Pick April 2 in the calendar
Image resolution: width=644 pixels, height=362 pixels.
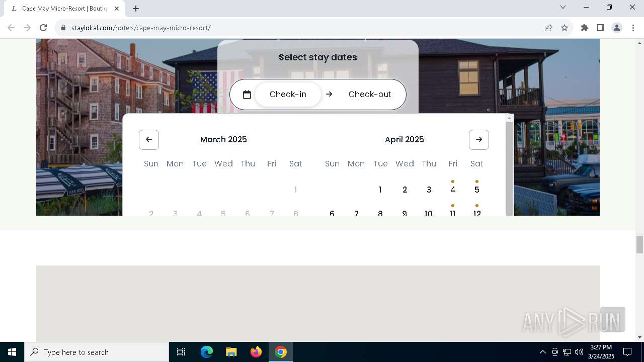coord(405,190)
